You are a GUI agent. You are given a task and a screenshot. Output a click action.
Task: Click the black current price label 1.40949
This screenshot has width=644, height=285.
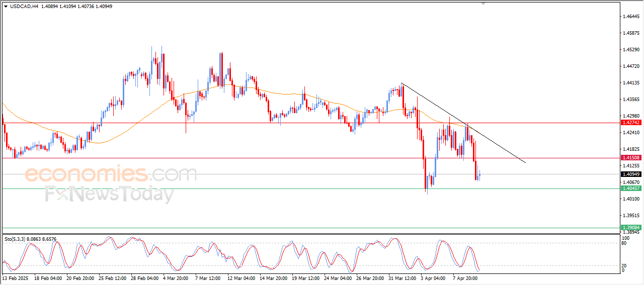630,174
